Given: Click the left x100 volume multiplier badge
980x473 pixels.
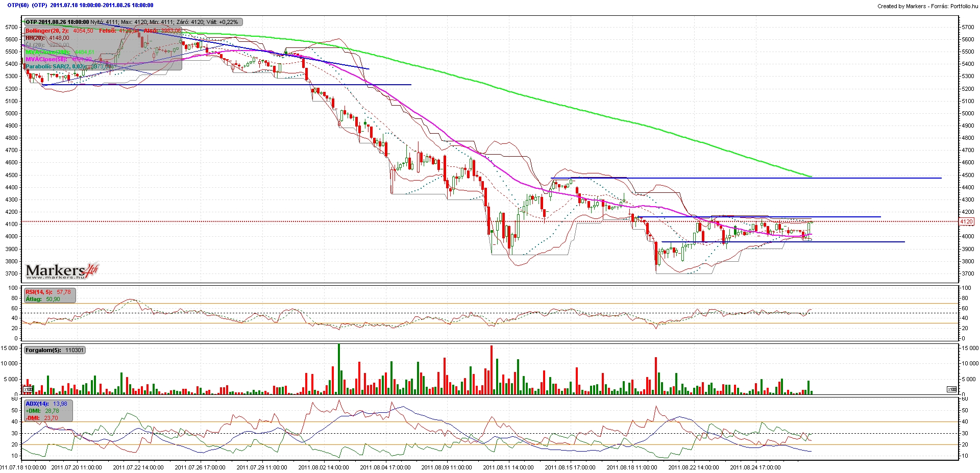Looking at the screenshot, I should [x=28, y=389].
